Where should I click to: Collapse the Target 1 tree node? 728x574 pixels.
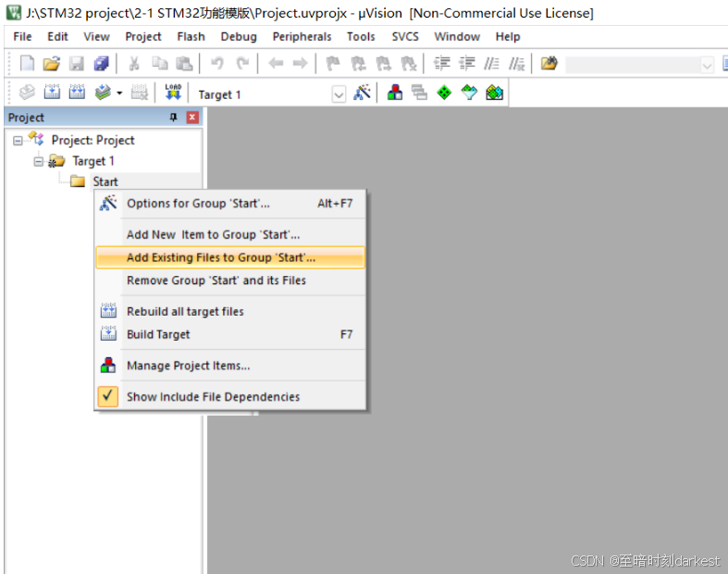[39, 161]
